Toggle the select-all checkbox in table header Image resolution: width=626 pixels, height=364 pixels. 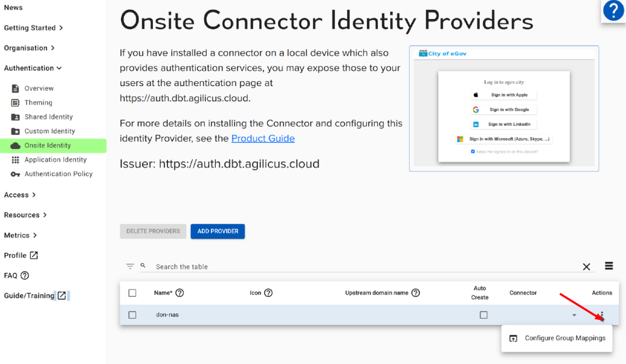(x=133, y=293)
